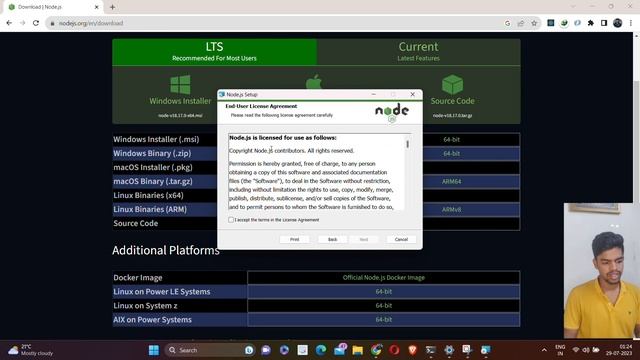Click the Linux Binaries (x64) row label
The width and height of the screenshot is (640, 360).
[149, 196]
